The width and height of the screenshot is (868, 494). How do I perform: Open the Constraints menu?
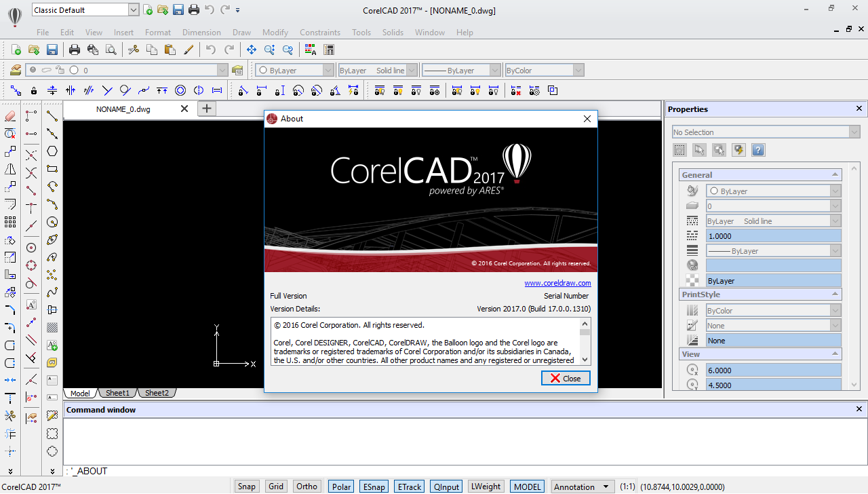pyautogui.click(x=320, y=32)
